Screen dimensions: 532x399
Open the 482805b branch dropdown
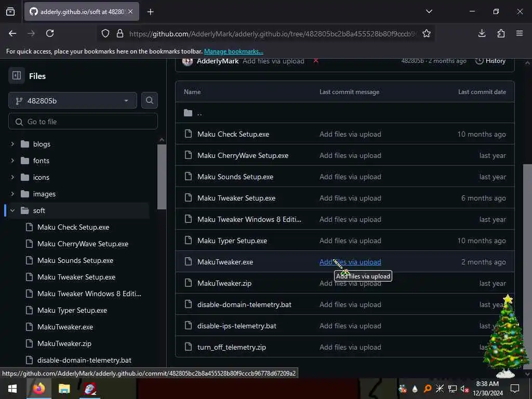click(73, 100)
